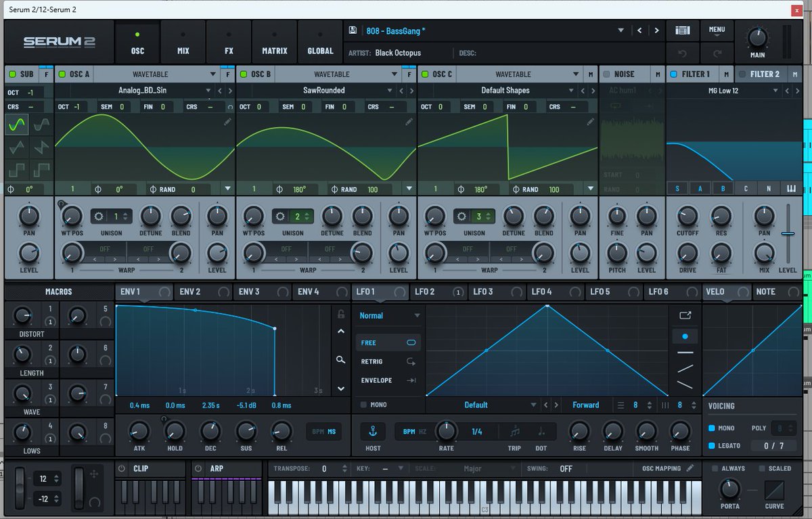812x519 pixels.
Task: Switch to the MIX tab
Action: click(x=183, y=42)
